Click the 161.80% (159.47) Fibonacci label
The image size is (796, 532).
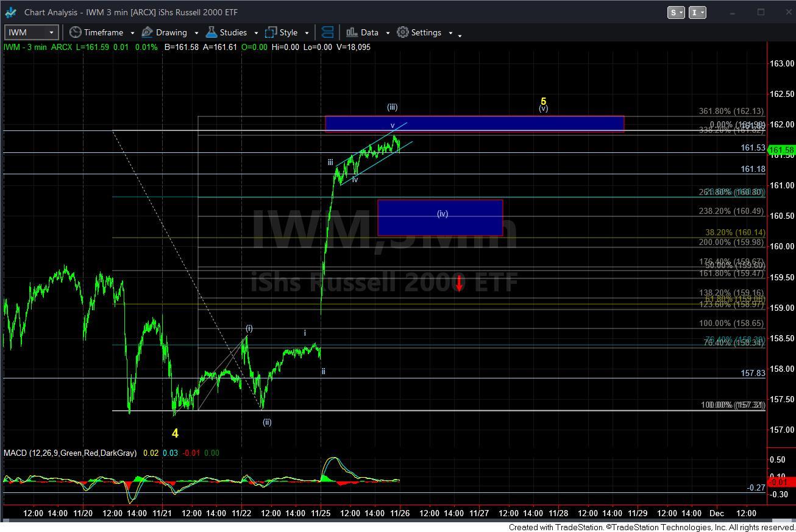731,274
